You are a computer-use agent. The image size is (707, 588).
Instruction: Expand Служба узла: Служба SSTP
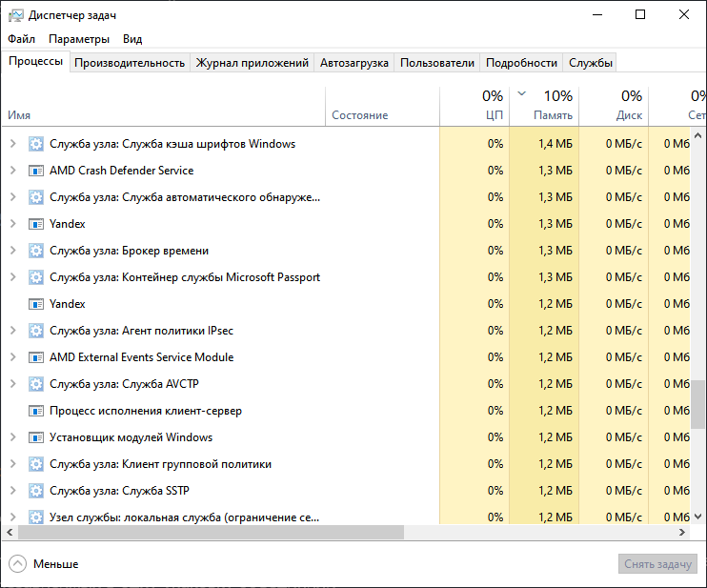[13, 491]
